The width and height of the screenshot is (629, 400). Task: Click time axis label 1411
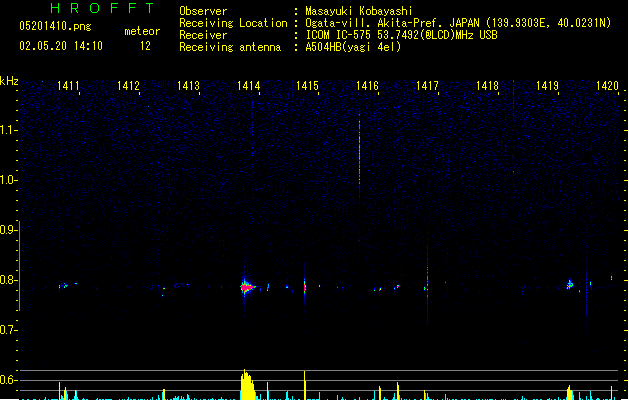(68, 86)
